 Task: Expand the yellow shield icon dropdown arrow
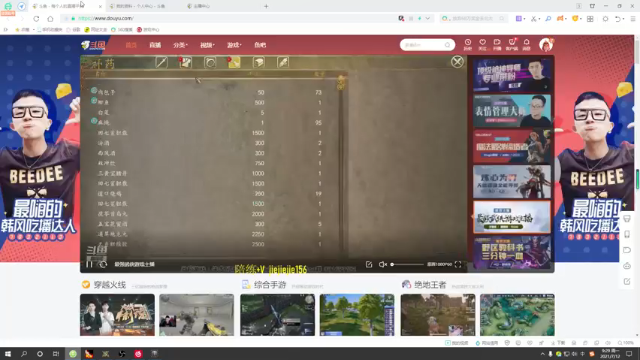pos(581,19)
